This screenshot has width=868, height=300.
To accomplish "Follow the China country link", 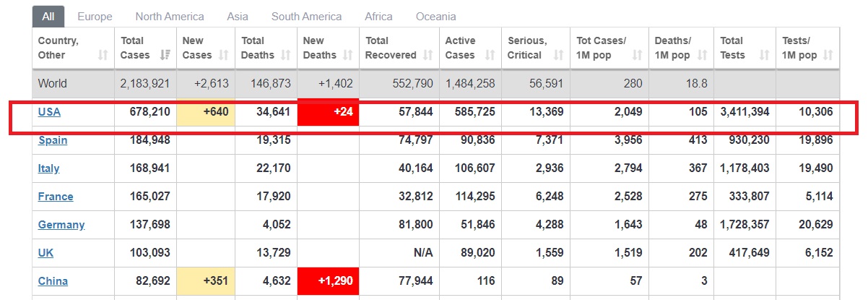I will click(53, 281).
